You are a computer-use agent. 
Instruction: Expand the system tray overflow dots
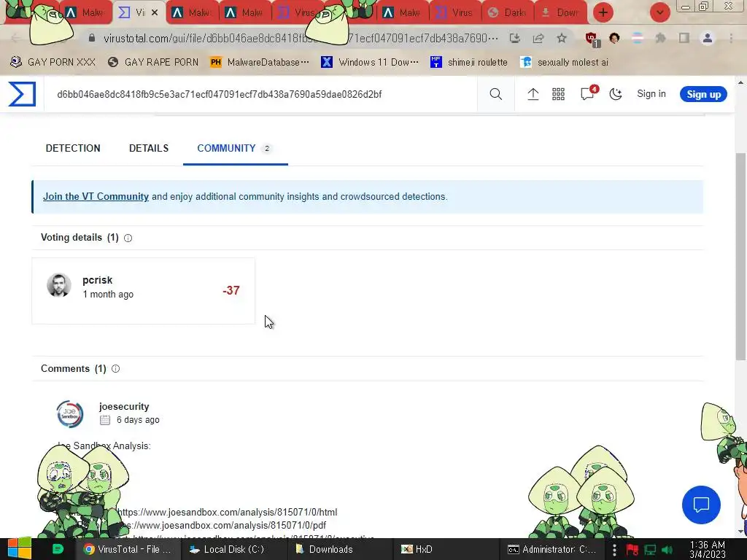[x=614, y=550]
